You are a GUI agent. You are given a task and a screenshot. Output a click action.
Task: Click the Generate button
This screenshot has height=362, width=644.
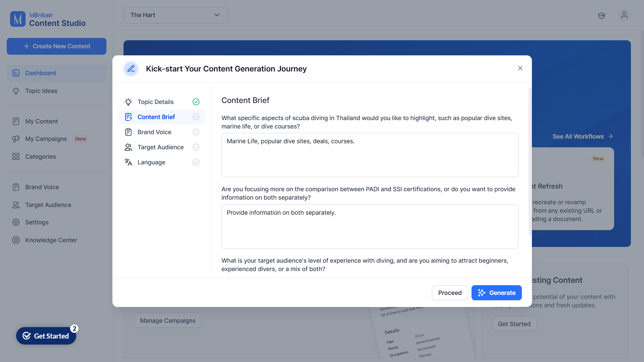(496, 293)
